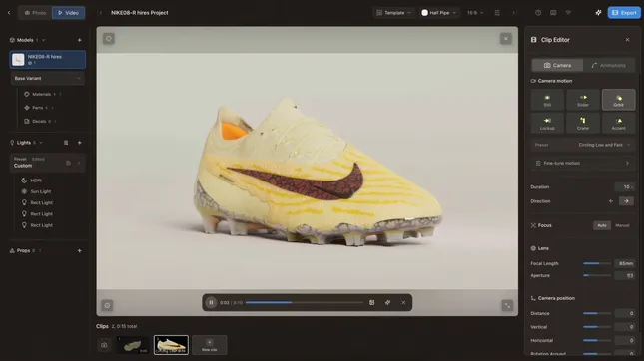
Task: Click the top-right viewport close icon
Action: (506, 39)
